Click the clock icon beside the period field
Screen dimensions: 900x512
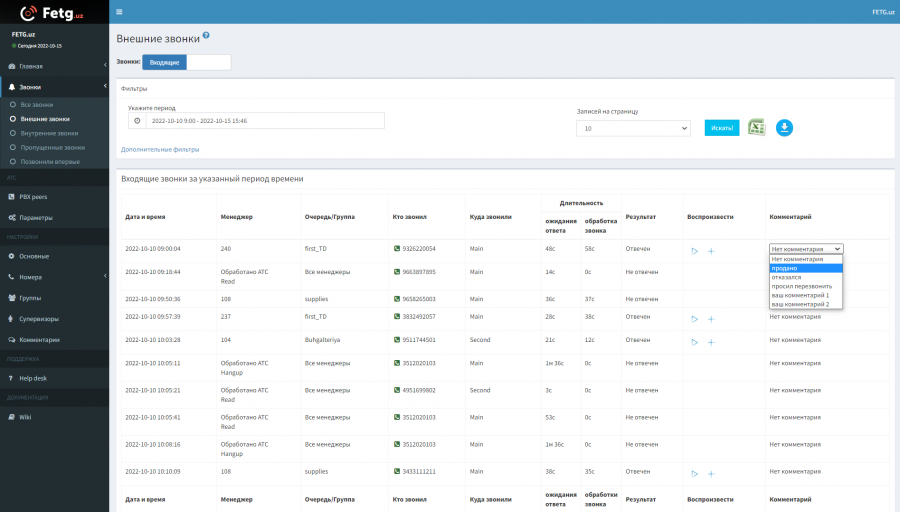137,121
